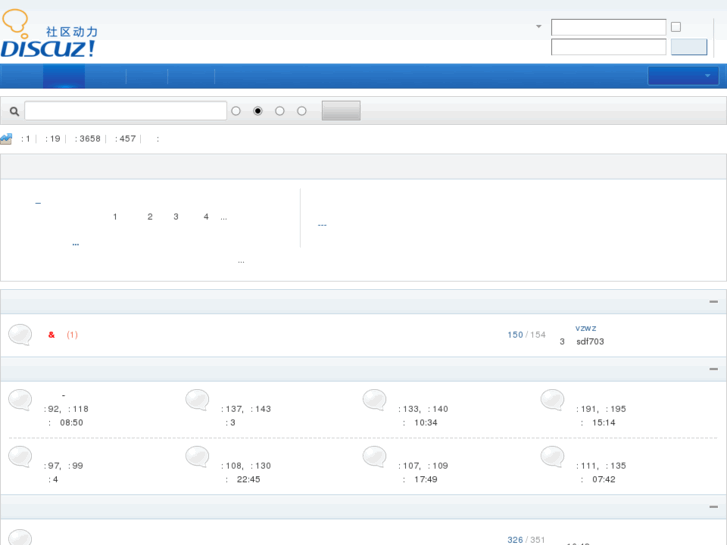
Task: Click the blue 326 count
Action: [515, 540]
